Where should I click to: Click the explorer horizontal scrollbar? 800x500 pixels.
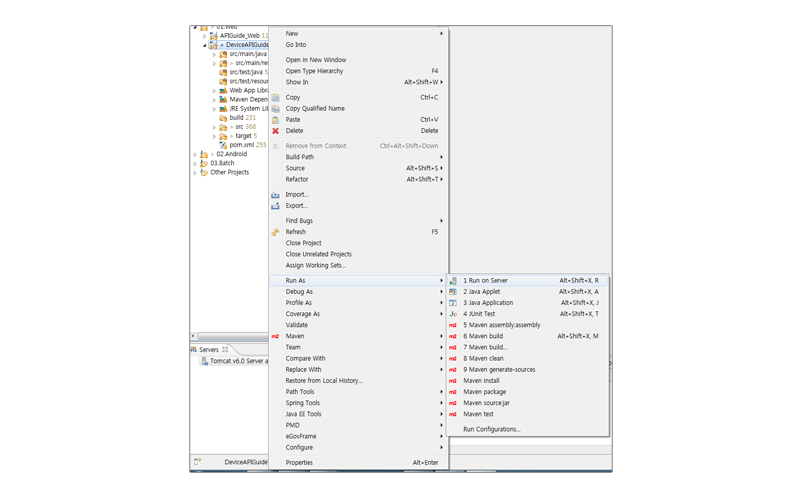230,336
